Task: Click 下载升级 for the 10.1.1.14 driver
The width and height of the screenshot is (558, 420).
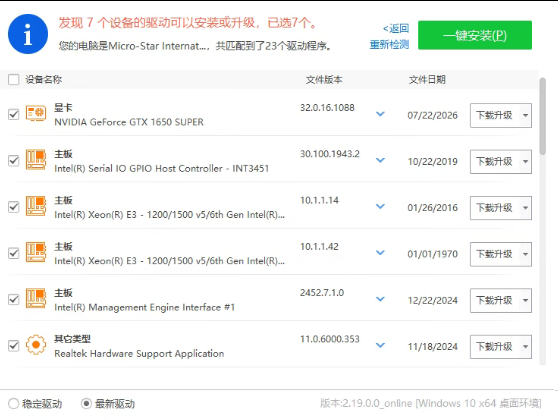Action: click(x=495, y=208)
